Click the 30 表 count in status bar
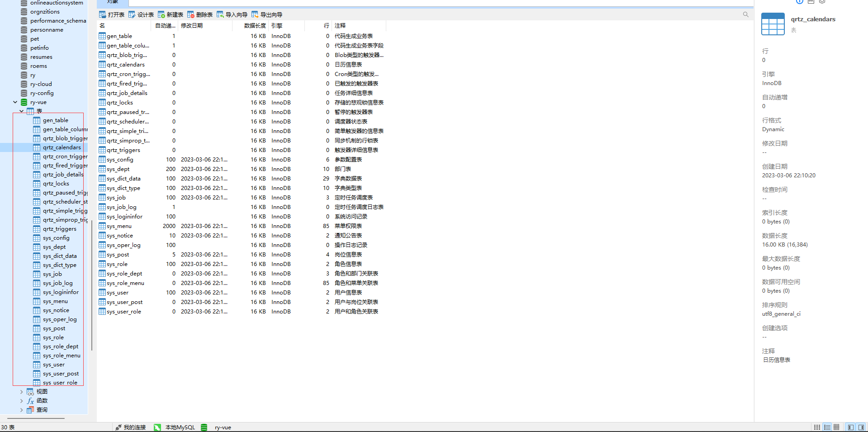Viewport: 868px width, 432px height. (8, 427)
